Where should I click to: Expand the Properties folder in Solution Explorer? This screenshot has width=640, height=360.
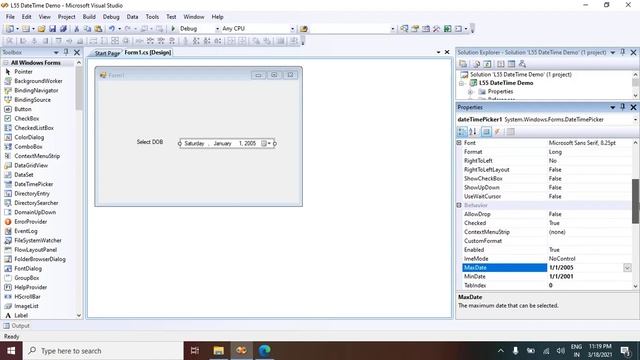point(470,92)
